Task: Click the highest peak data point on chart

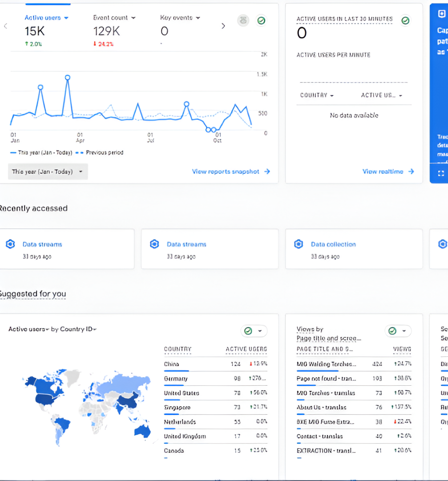Action: pyautogui.click(x=68, y=77)
